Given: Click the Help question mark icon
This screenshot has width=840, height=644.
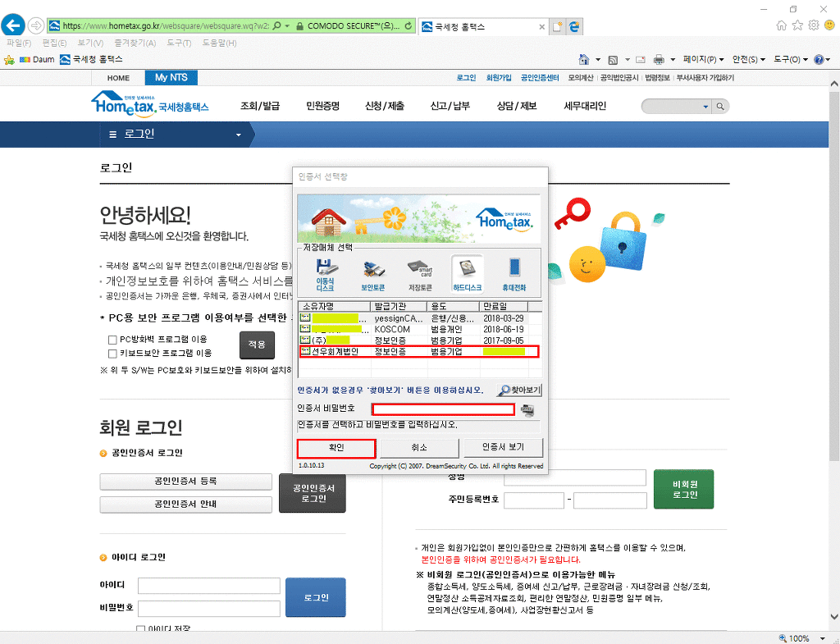Looking at the screenshot, I should 819,59.
